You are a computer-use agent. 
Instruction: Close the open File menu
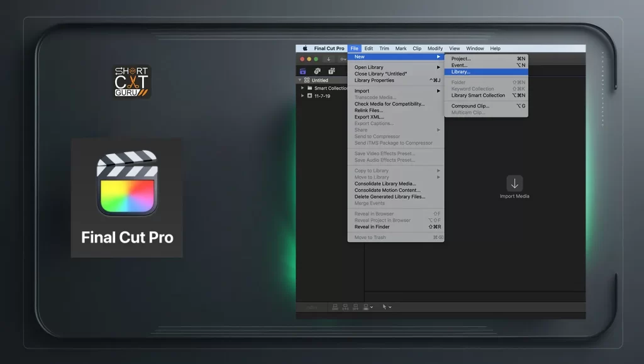point(354,48)
